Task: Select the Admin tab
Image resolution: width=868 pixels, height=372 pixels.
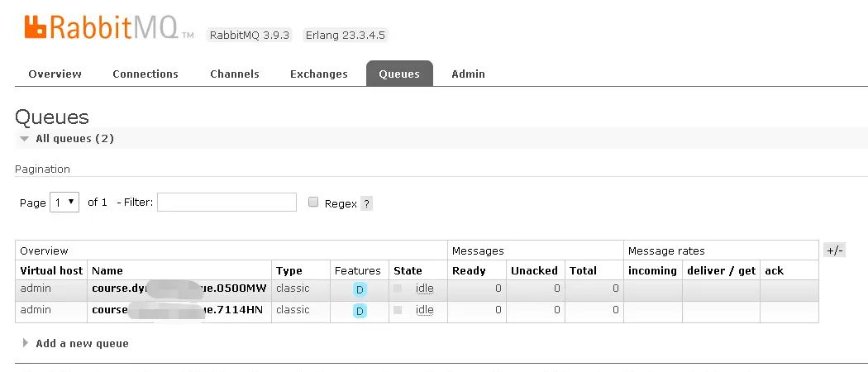Action: point(468,74)
